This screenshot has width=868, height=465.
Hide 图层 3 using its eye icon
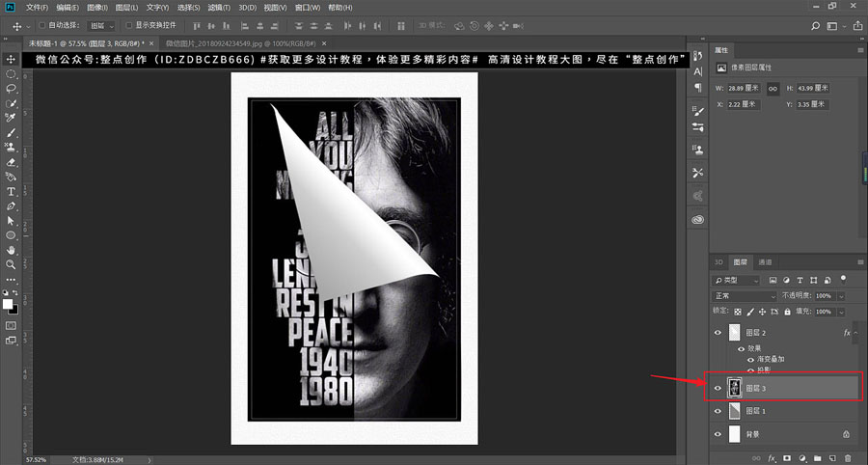point(718,388)
